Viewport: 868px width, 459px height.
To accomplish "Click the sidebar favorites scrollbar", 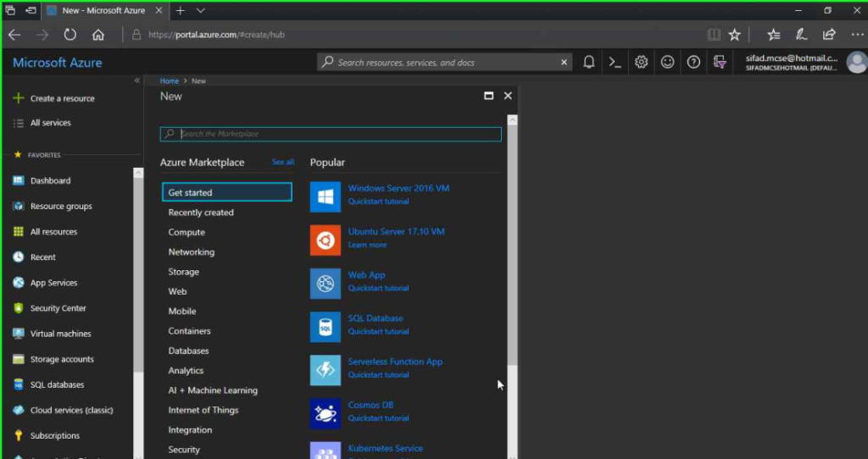I will click(x=138, y=271).
